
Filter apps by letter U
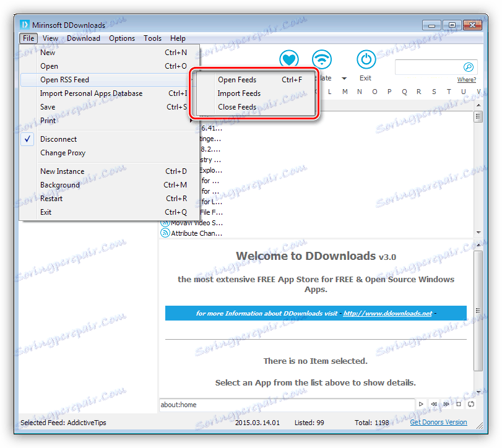(x=463, y=92)
